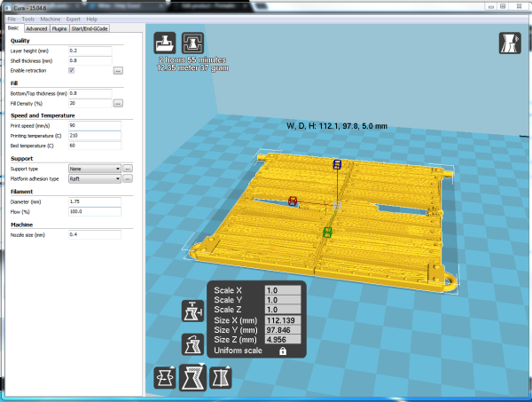The height and width of the screenshot is (402, 532).
Task: Click the Reset scale icon
Action: [x=192, y=344]
